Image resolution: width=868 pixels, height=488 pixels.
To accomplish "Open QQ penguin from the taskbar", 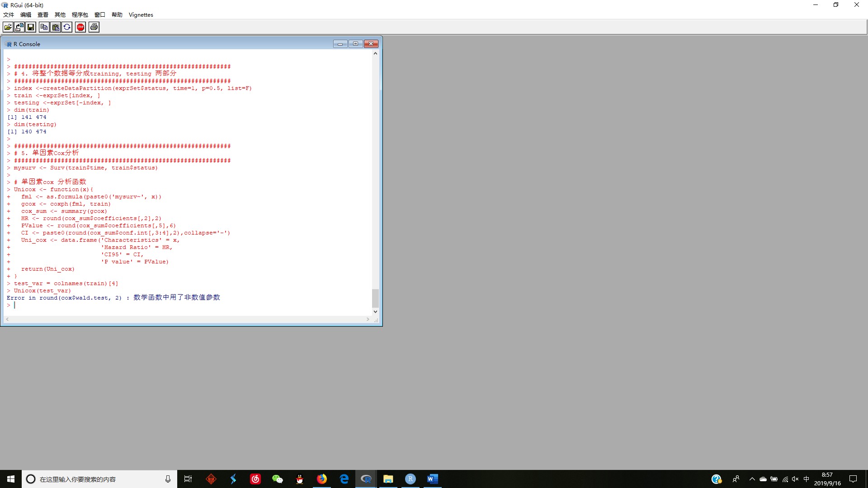I will (x=300, y=479).
